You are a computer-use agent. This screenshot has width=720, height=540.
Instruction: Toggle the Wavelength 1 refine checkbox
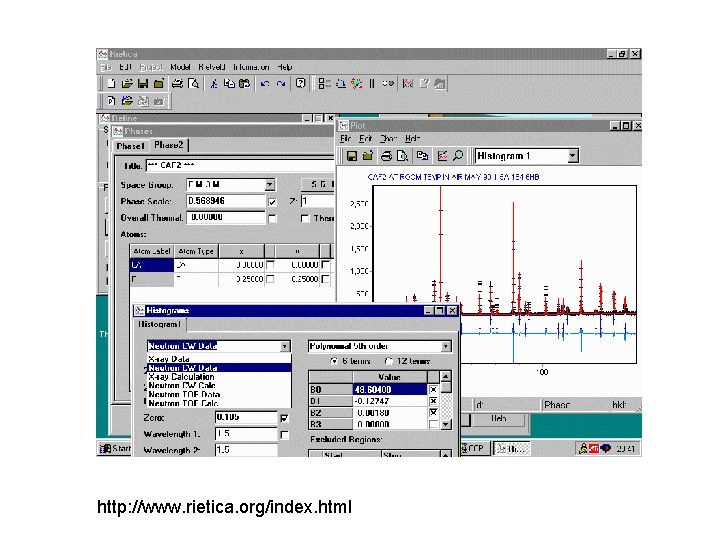click(x=284, y=434)
